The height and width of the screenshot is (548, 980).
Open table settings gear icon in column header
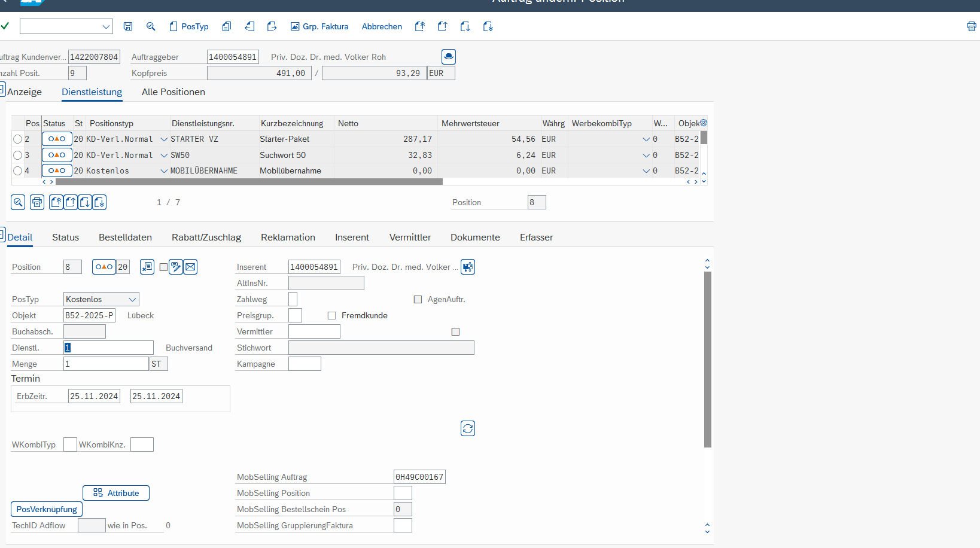pos(704,123)
